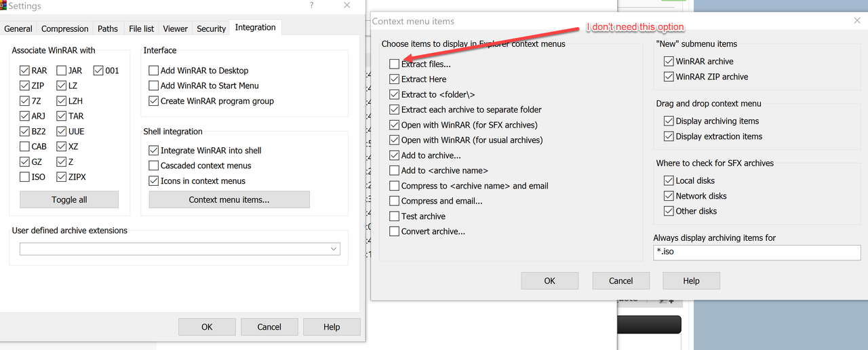Viewport: 868px width, 350px height.
Task: Toggle the XZ association checkbox
Action: click(x=62, y=147)
